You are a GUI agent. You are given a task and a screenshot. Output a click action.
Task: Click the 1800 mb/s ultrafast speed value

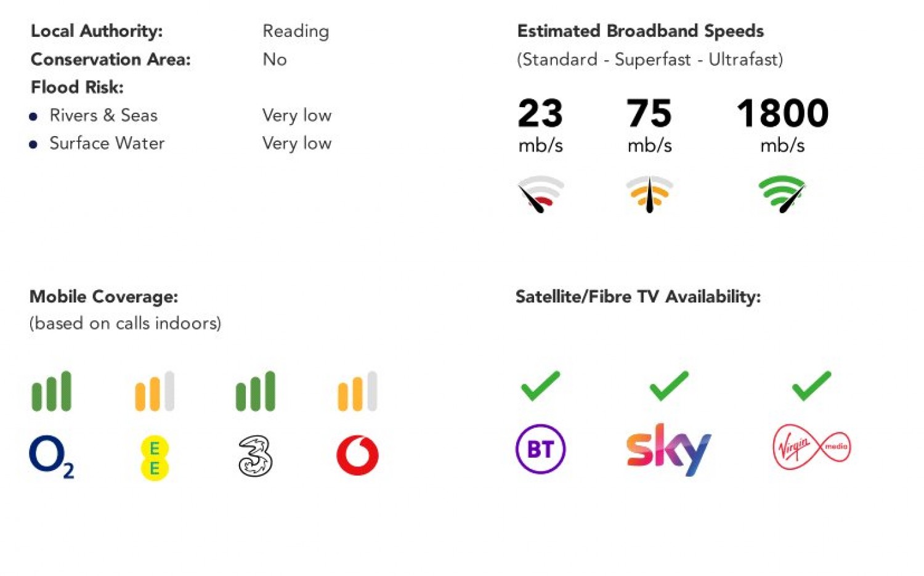click(x=782, y=114)
